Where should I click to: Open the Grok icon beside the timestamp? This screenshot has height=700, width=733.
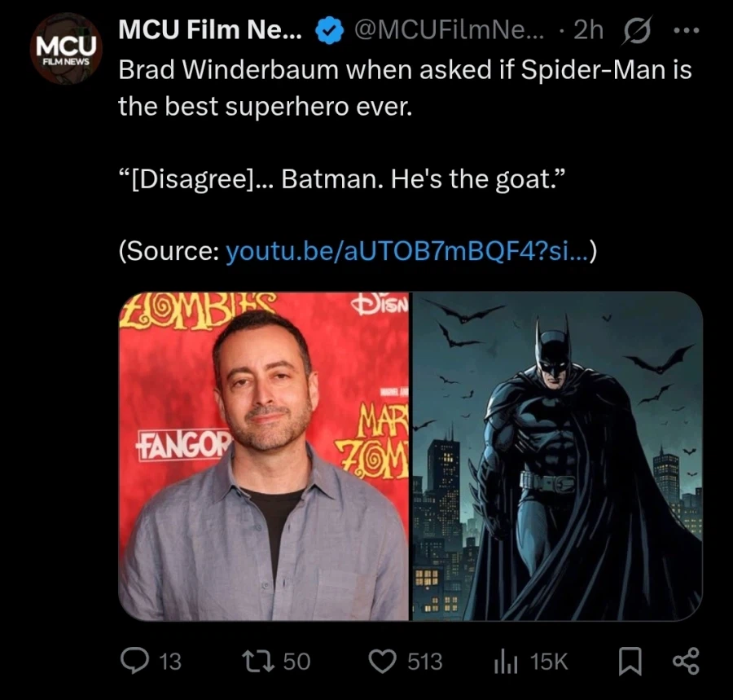coord(639,29)
